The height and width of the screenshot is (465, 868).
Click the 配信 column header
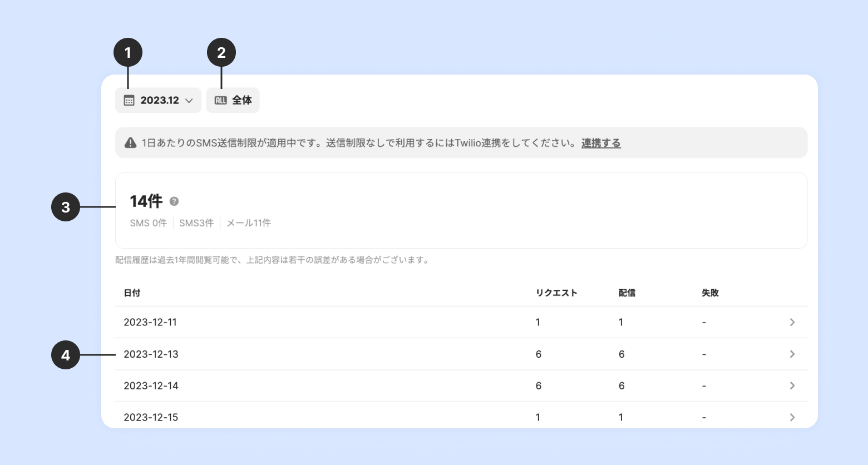627,293
